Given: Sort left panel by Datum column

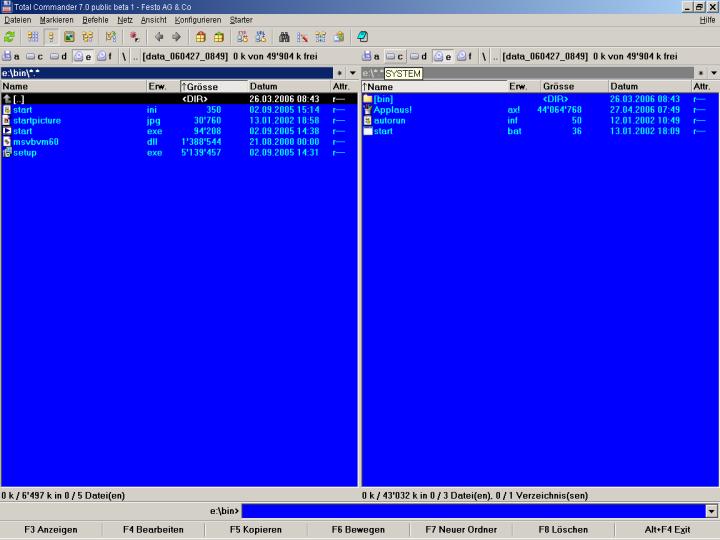Looking at the screenshot, I should tap(289, 86).
